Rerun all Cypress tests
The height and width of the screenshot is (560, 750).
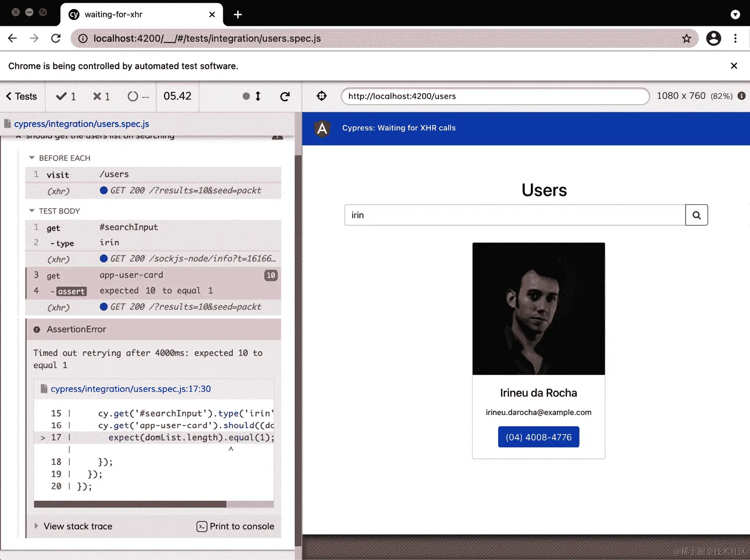285,96
